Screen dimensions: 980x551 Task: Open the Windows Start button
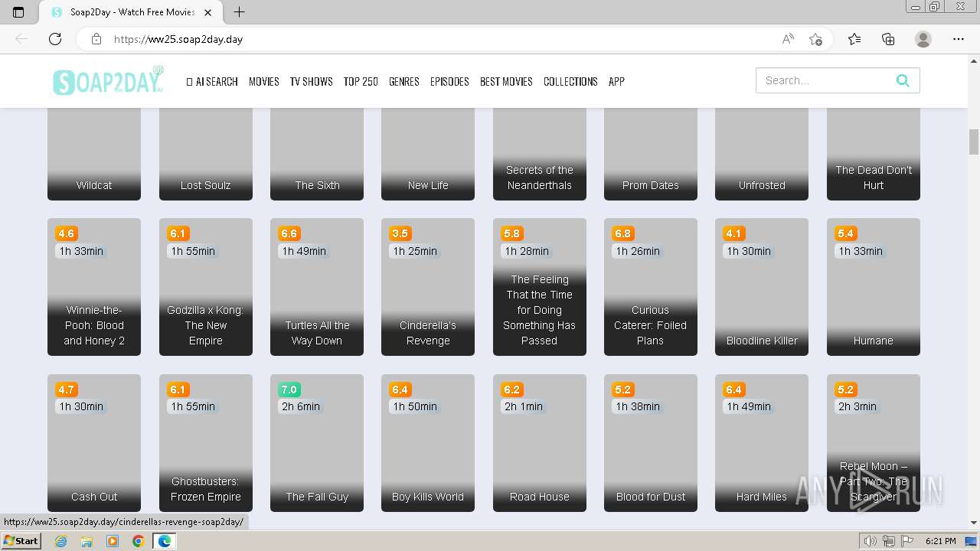coord(21,540)
